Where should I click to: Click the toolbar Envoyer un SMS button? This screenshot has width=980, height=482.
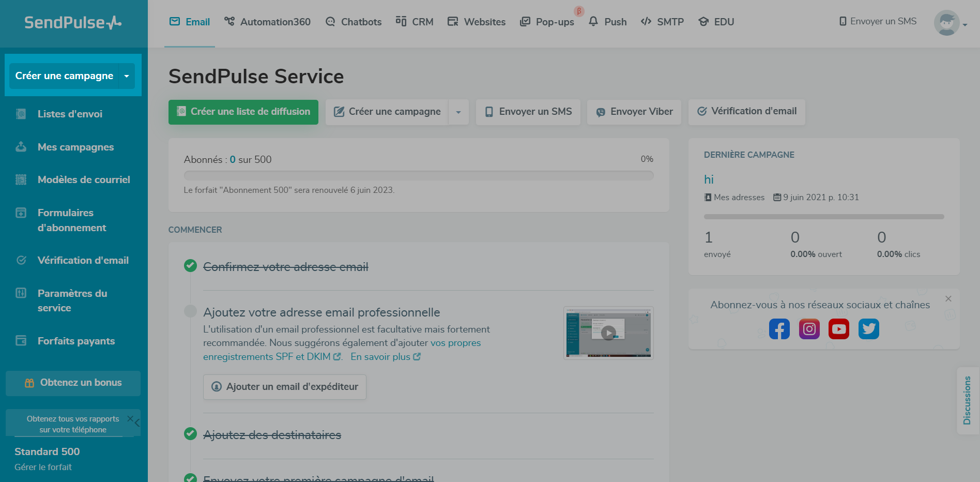pos(528,112)
